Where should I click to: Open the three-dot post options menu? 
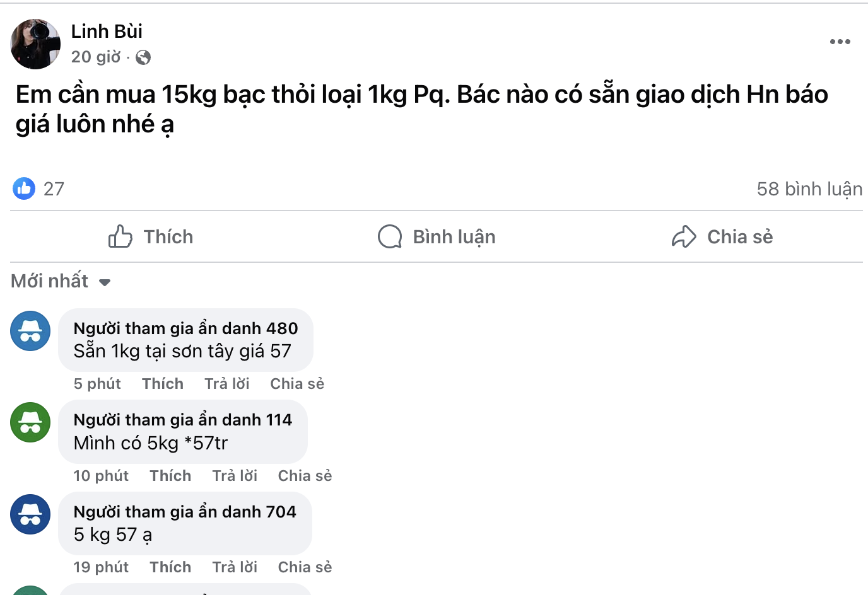tap(840, 42)
